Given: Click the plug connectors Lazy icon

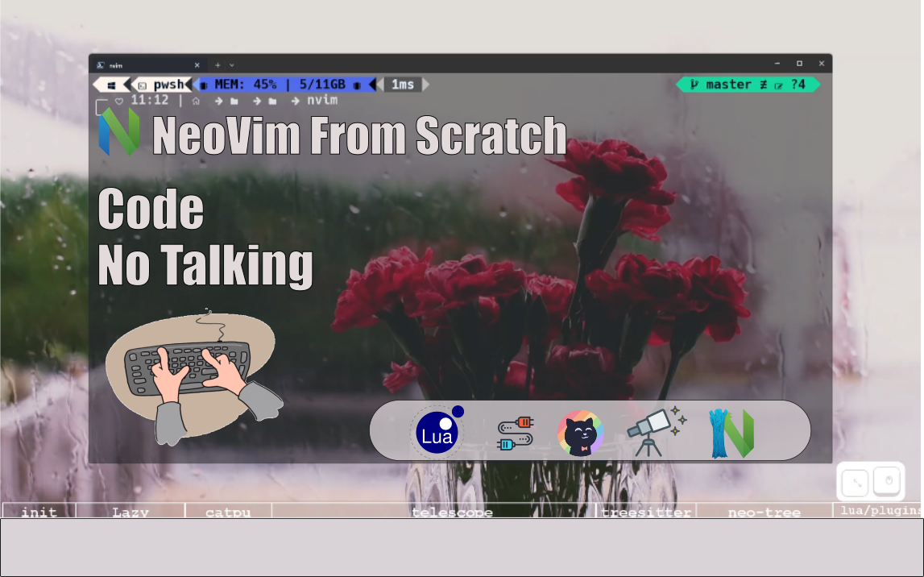Looking at the screenshot, I should [x=515, y=433].
